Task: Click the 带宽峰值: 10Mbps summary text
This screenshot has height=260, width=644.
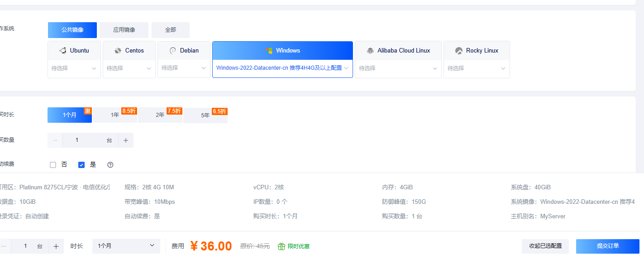Action: coord(150,202)
